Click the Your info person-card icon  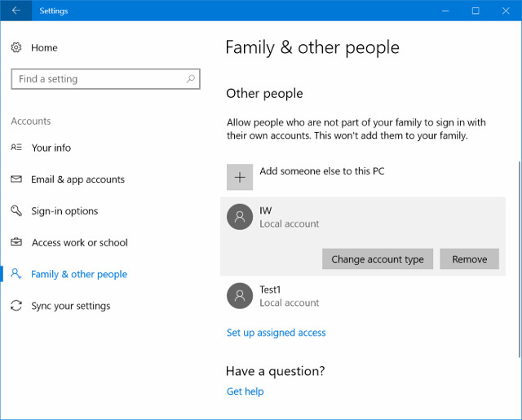click(16, 148)
